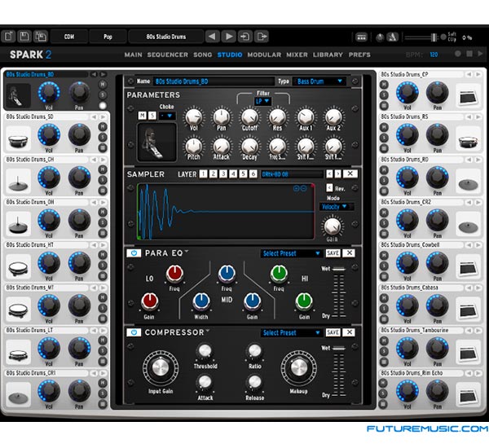This screenshot has height=448, width=489.
Task: Go to next preset arrow
Action: (x=228, y=37)
